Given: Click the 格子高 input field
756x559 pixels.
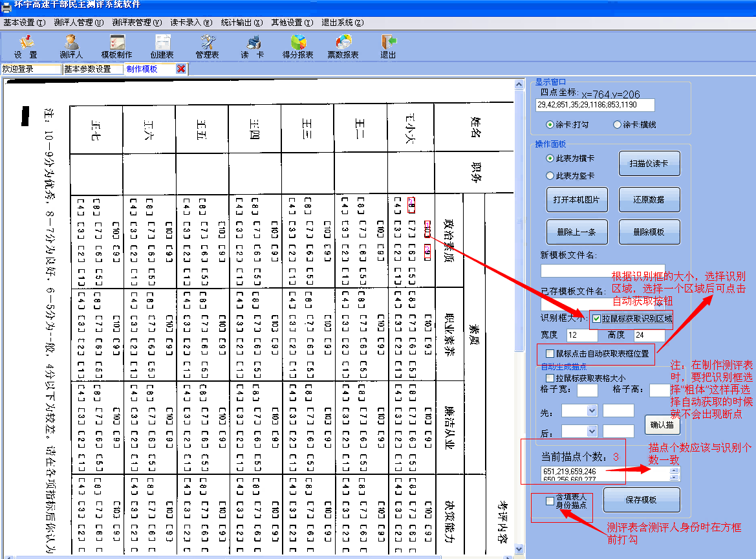Looking at the screenshot, I should point(660,389).
